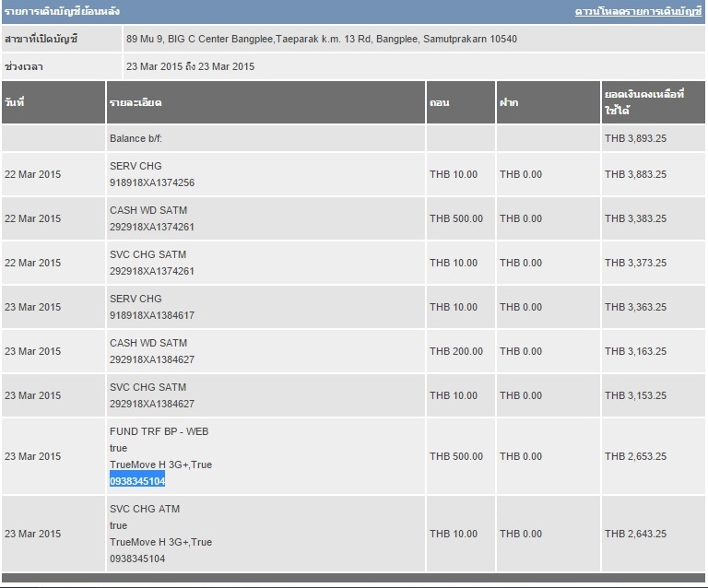This screenshot has width=708, height=588.
Task: Click withdrawal amount 'THB 200.00'
Action: (x=456, y=351)
